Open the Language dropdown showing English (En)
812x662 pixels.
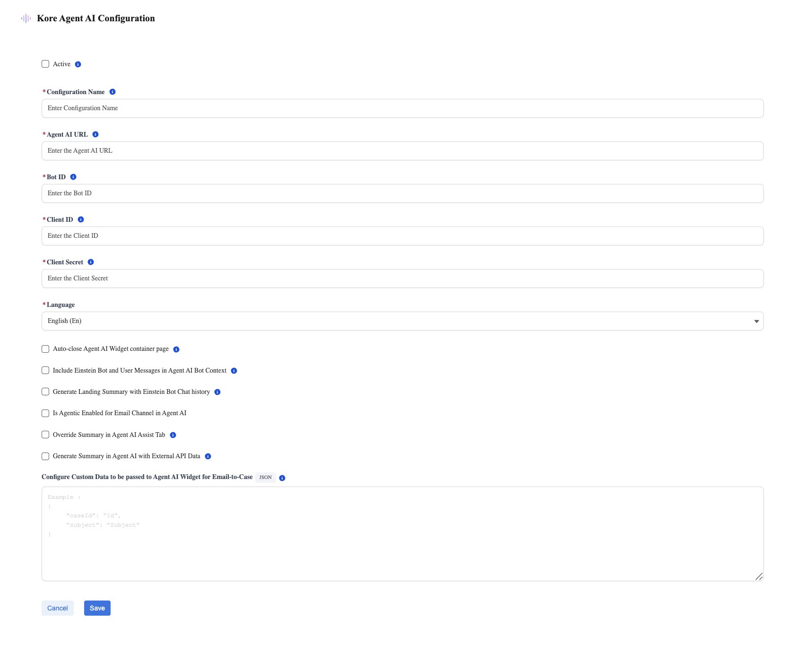[403, 321]
